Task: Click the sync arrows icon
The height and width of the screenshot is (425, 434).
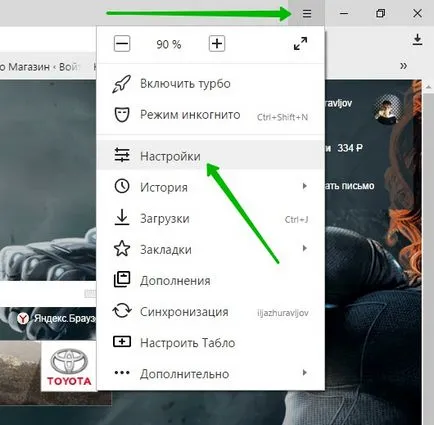Action: pyautogui.click(x=122, y=310)
